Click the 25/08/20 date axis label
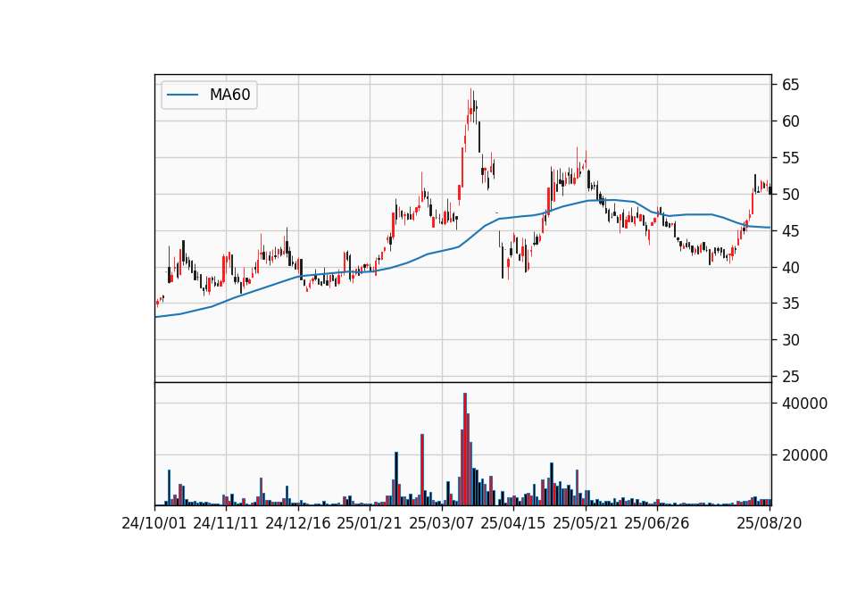 770,523
